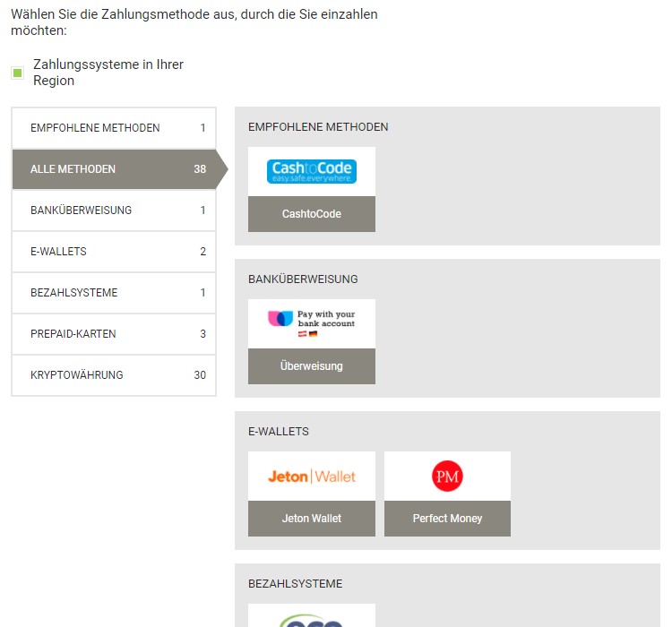Click the Jeton Wallet logo
The height and width of the screenshot is (627, 672).
click(312, 477)
